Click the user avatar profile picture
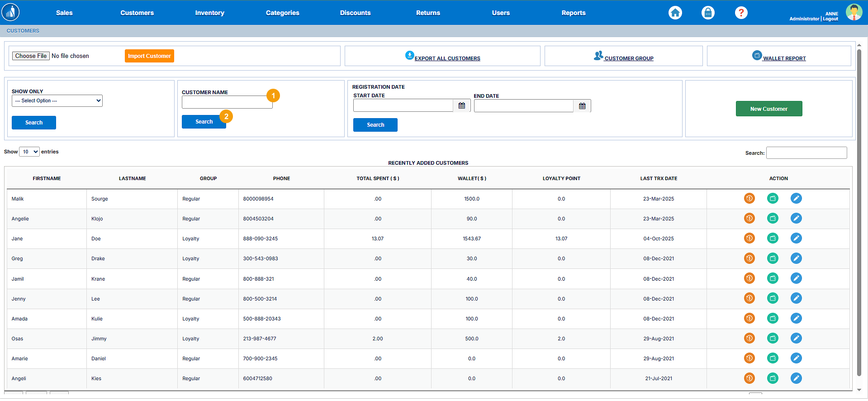868x401 pixels. [854, 12]
